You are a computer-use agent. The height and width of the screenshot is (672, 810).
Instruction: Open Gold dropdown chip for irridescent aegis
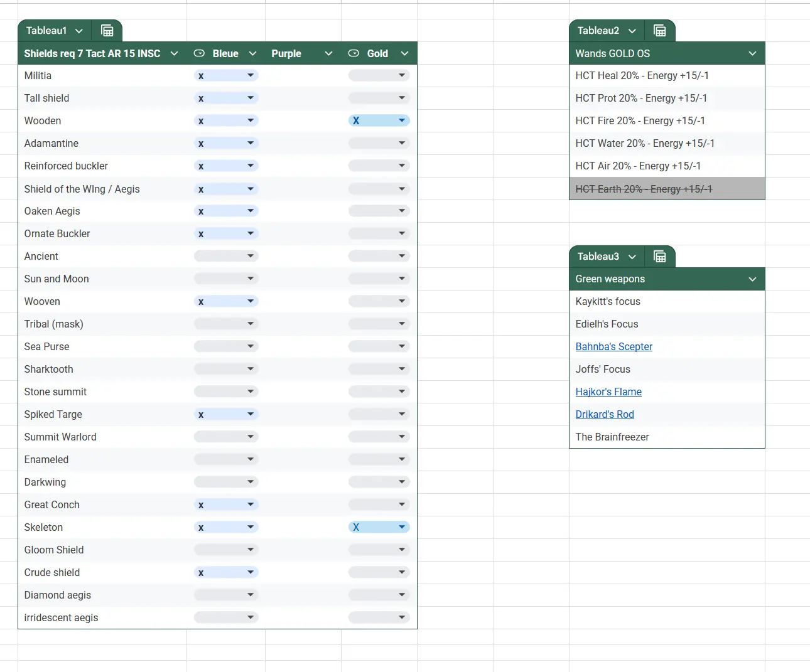[379, 617]
